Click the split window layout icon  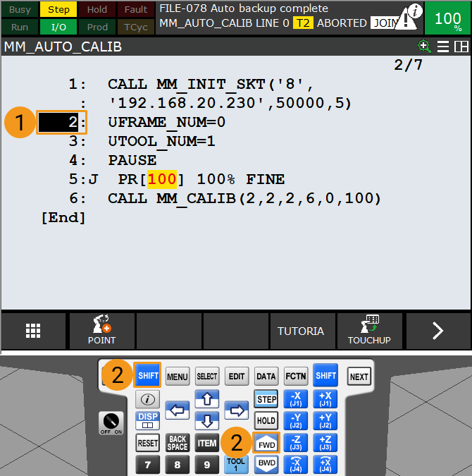click(x=461, y=47)
